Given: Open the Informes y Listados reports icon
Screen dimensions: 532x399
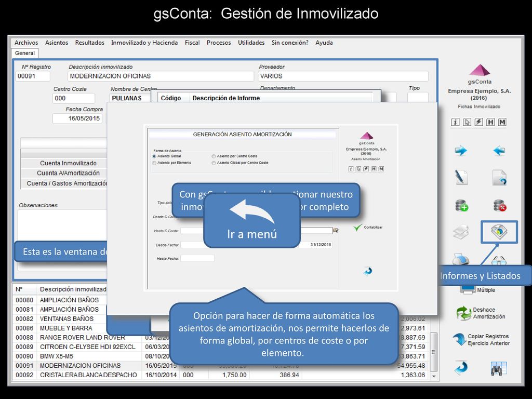Looking at the screenshot, I should click(499, 232).
